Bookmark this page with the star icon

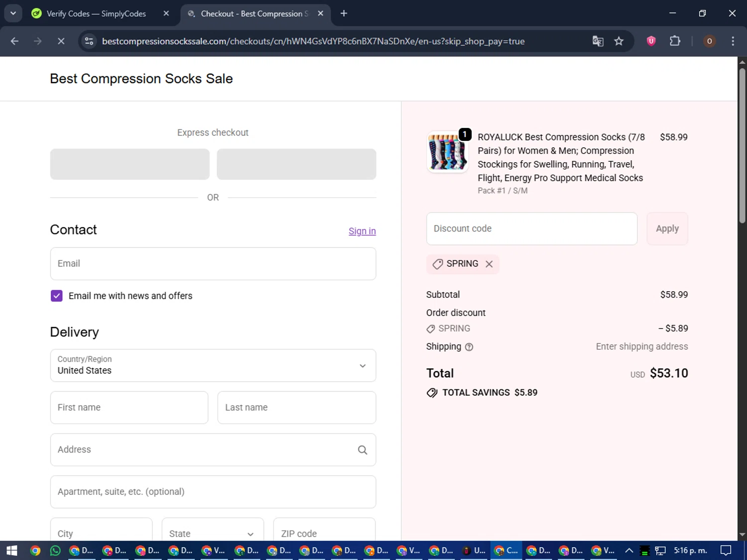tap(619, 41)
